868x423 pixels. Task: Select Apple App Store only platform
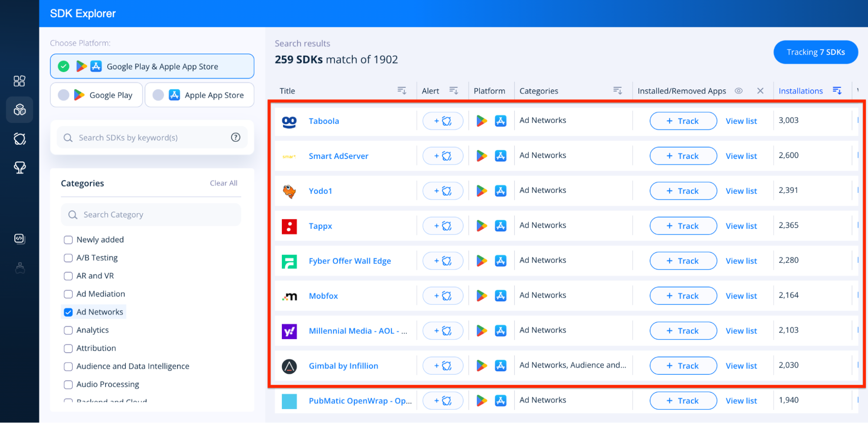200,95
